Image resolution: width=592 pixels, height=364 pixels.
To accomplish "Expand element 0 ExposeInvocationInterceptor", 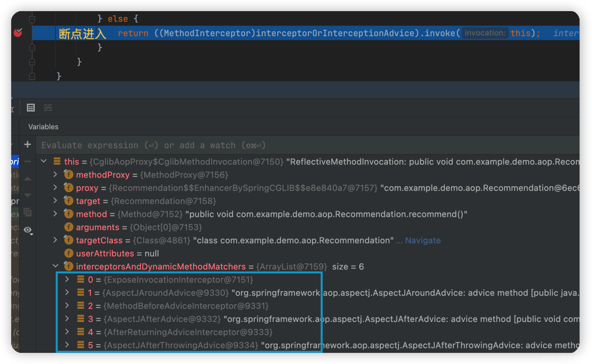I will tap(67, 279).
